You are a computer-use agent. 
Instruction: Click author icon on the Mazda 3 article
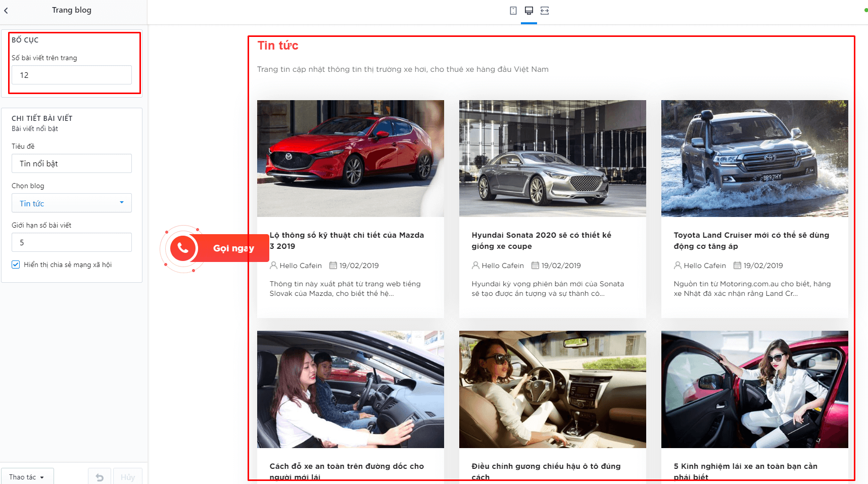[x=273, y=266]
